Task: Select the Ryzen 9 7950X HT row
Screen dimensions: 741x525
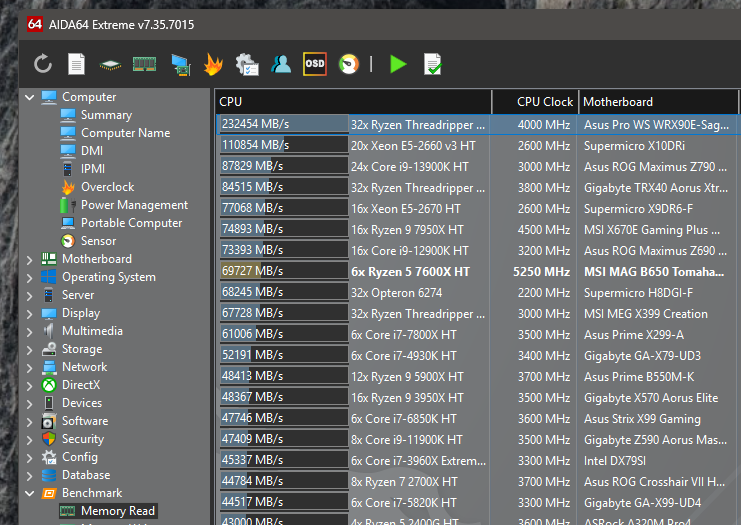Action: (478, 230)
